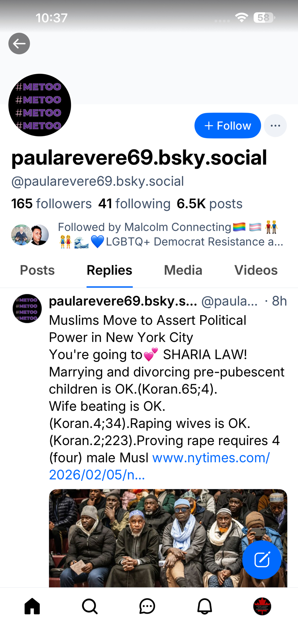Tap the compose new post button
Viewport: 298px width, 644px height.
[x=262, y=560]
